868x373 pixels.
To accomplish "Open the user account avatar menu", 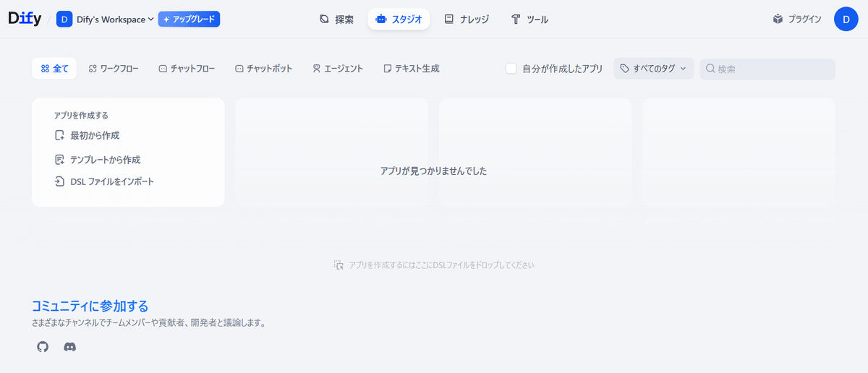I will tap(846, 20).
